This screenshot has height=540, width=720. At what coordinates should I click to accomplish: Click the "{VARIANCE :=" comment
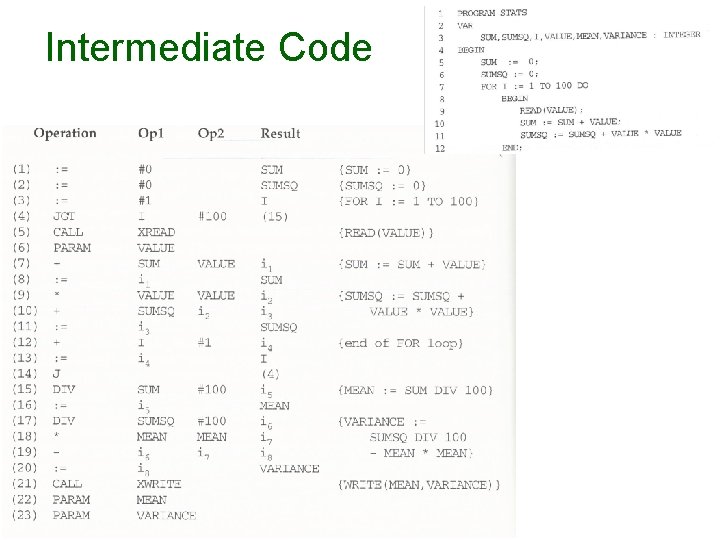point(382,422)
